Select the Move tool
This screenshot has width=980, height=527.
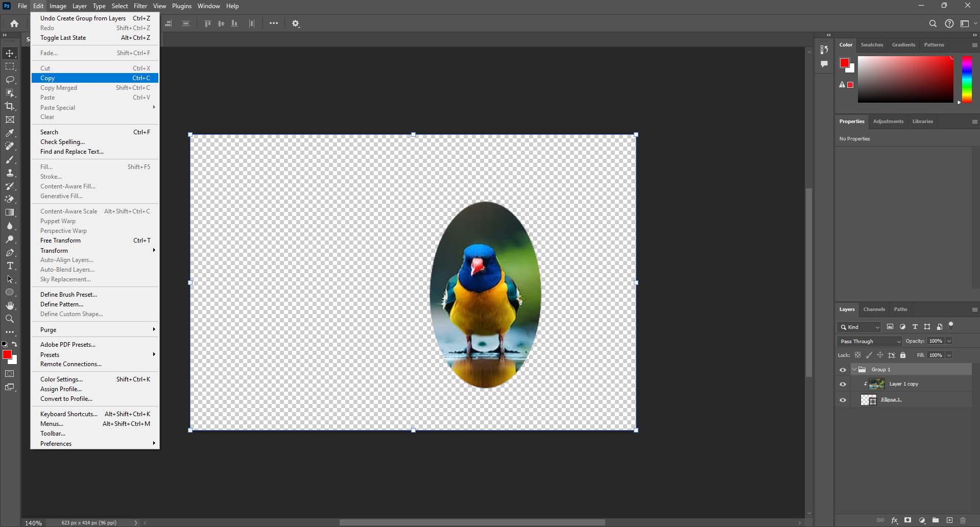coord(10,53)
